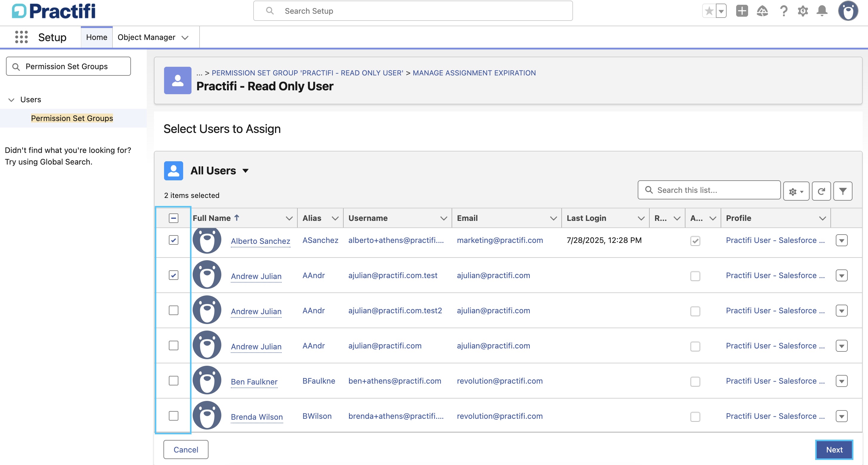Open the Trailhead guidance icon
This screenshot has height=465, width=868.
762,11
